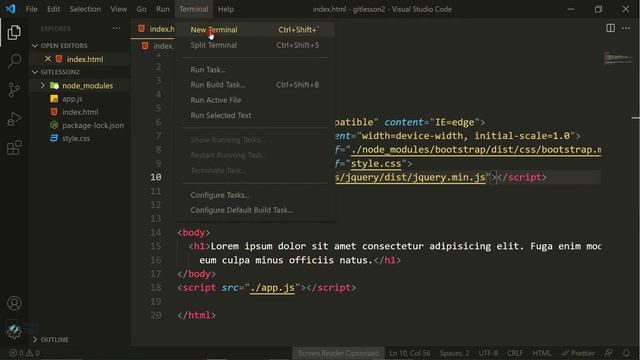Select Run Build Task... menu entry

click(x=255, y=84)
